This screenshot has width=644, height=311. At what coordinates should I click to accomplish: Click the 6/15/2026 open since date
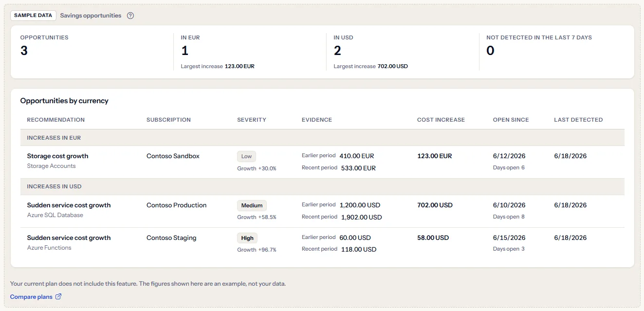[509, 238]
